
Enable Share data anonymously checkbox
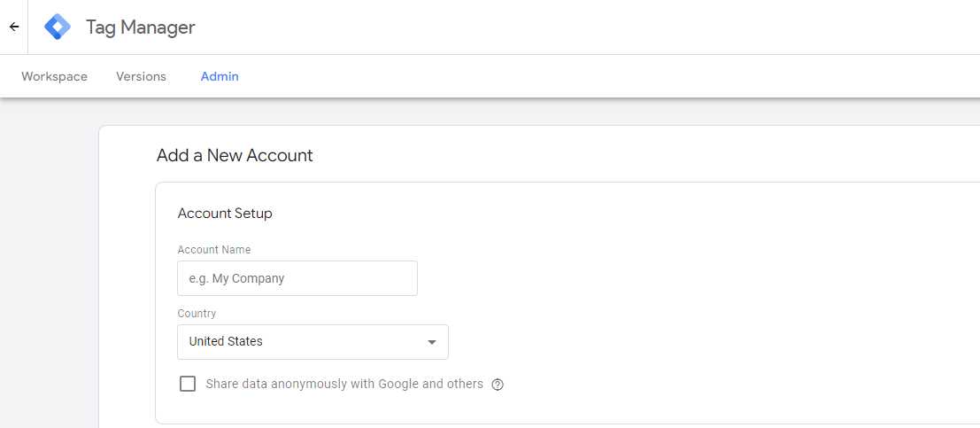(x=188, y=384)
